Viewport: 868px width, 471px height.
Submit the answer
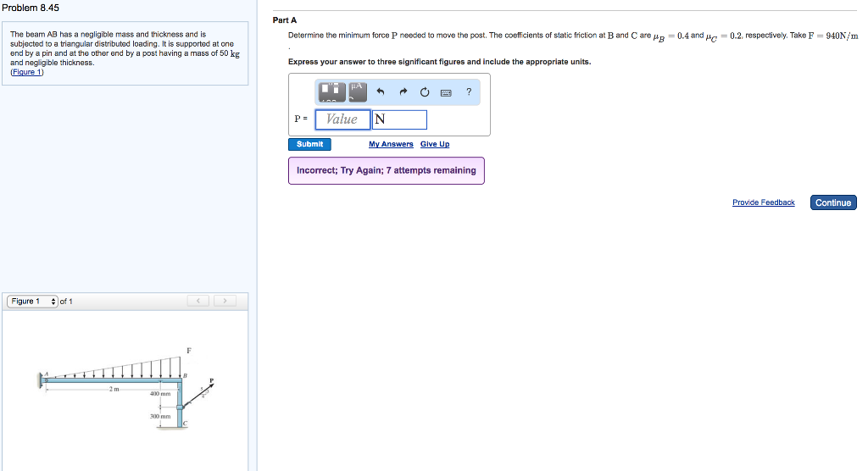(309, 144)
